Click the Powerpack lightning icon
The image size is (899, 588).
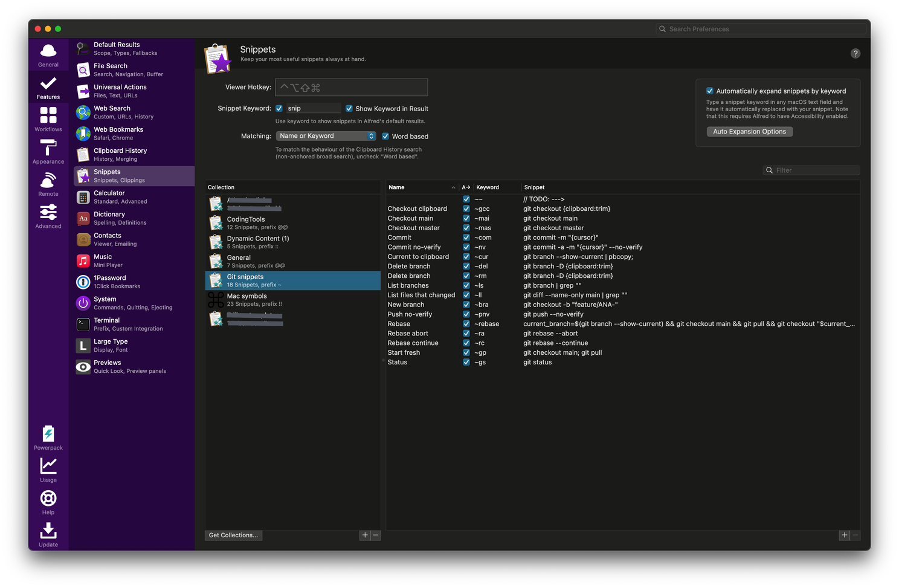point(48,433)
